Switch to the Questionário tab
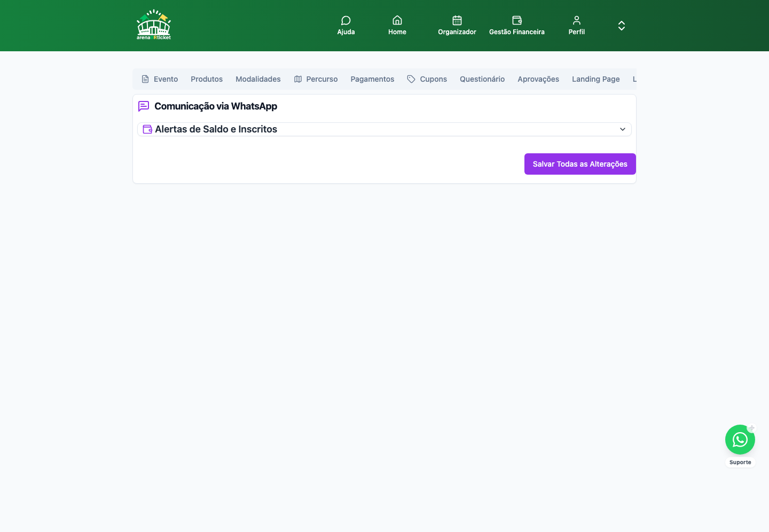The height and width of the screenshot is (532, 769). pyautogui.click(x=482, y=79)
